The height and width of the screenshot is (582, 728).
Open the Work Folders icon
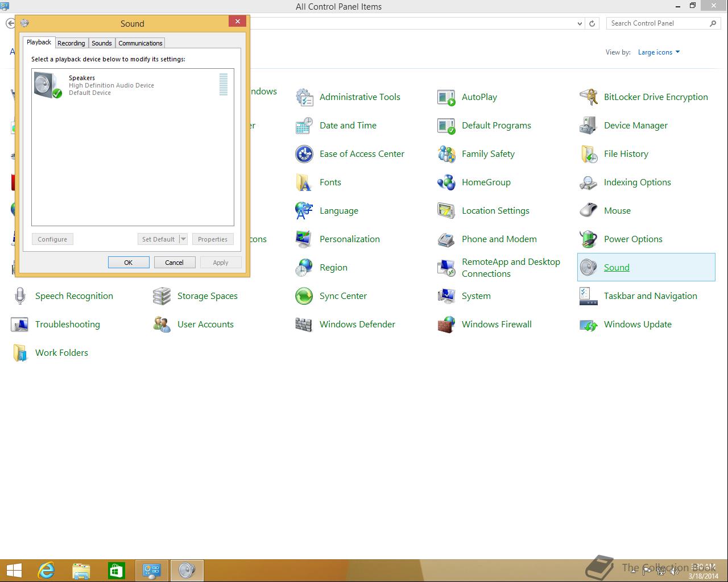(20, 353)
